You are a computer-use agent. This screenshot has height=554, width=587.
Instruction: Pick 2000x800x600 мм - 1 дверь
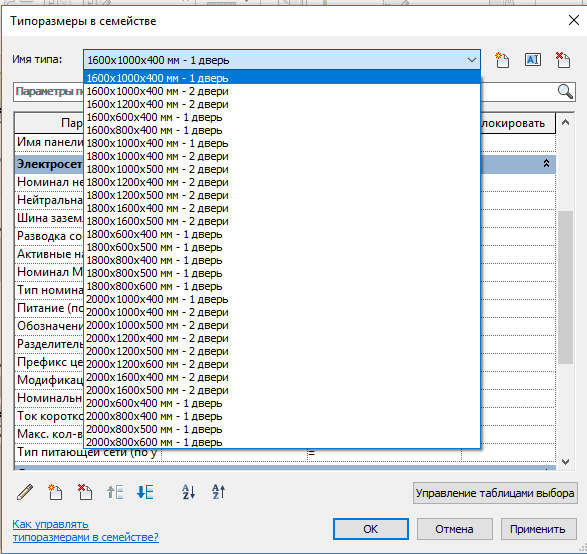pyautogui.click(x=282, y=442)
